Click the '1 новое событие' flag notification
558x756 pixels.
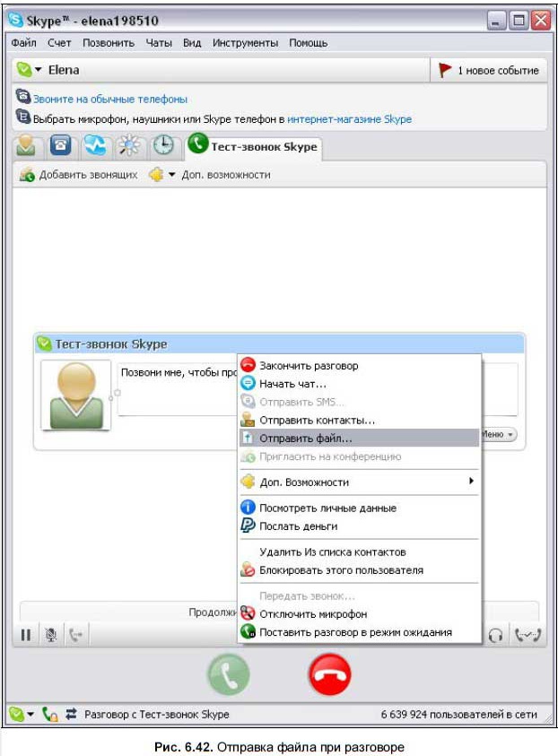489,70
